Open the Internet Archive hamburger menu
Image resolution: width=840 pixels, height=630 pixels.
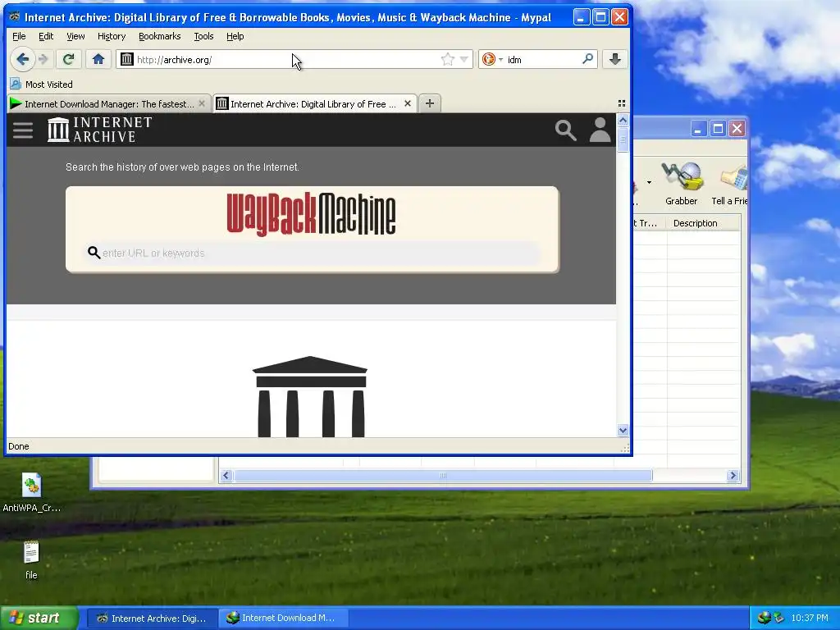tap(23, 130)
